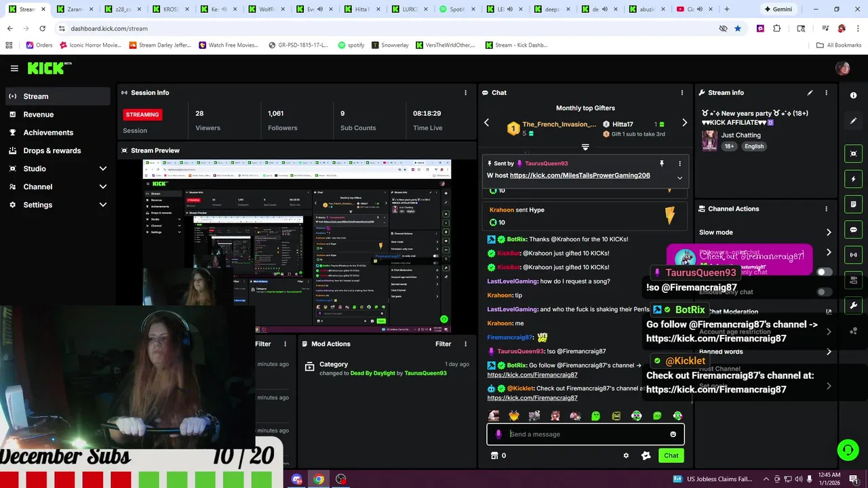Viewport: 868px width, 488px height.
Task: Toggle the screen-capture widget in right toolbar
Action: coord(853,154)
